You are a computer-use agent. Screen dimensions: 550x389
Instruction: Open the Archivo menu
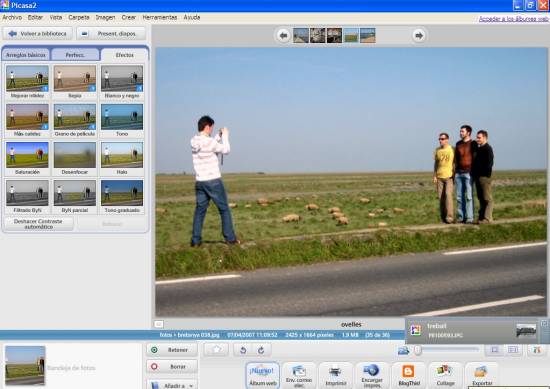tap(12, 17)
